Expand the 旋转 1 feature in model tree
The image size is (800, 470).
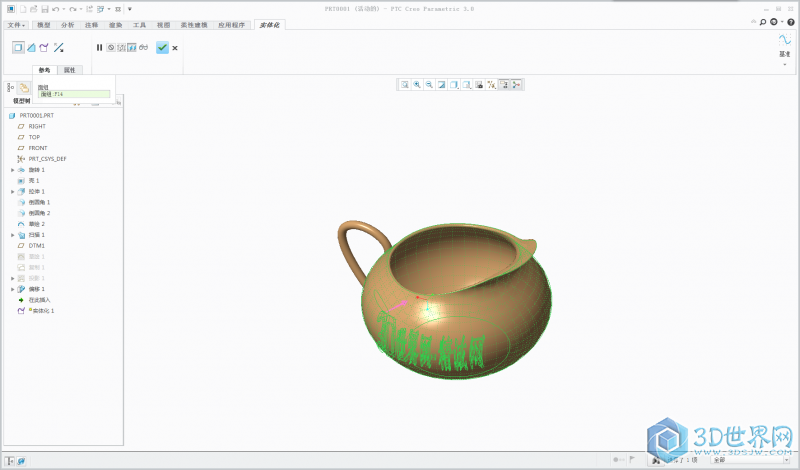12,170
